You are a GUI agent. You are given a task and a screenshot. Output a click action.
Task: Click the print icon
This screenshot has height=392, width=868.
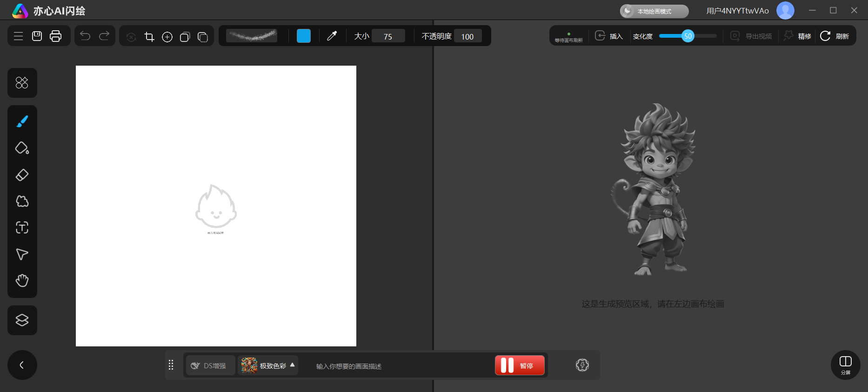click(55, 36)
